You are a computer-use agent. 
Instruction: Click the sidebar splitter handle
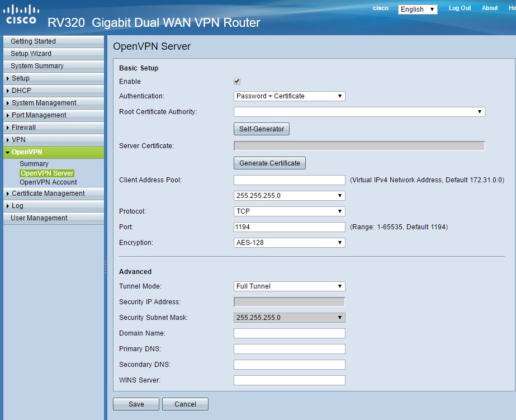(x=106, y=267)
